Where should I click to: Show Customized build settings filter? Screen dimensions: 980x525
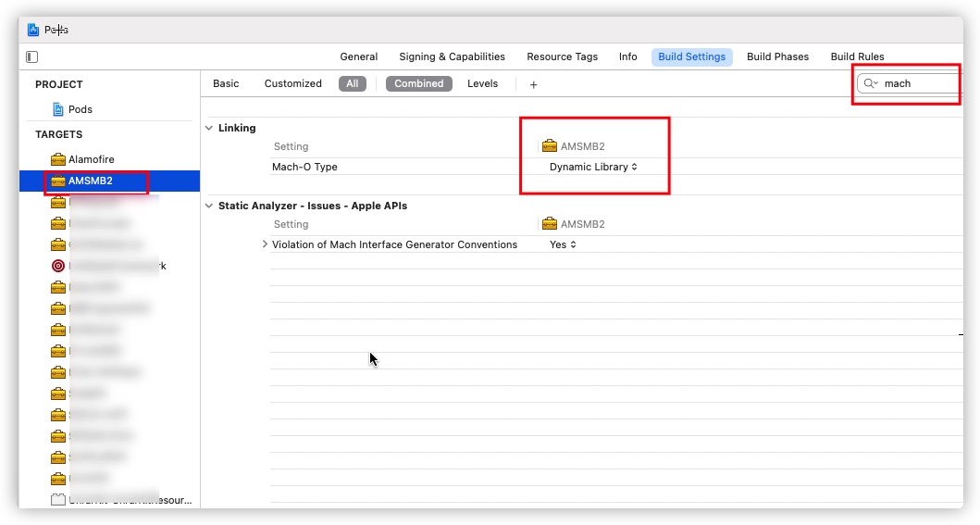[292, 83]
